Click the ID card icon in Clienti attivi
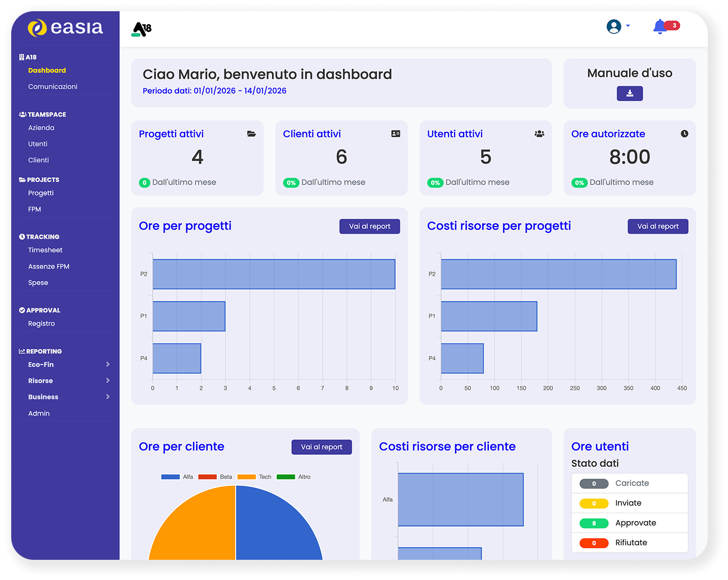Image resolution: width=728 pixels, height=580 pixels. pos(396,134)
